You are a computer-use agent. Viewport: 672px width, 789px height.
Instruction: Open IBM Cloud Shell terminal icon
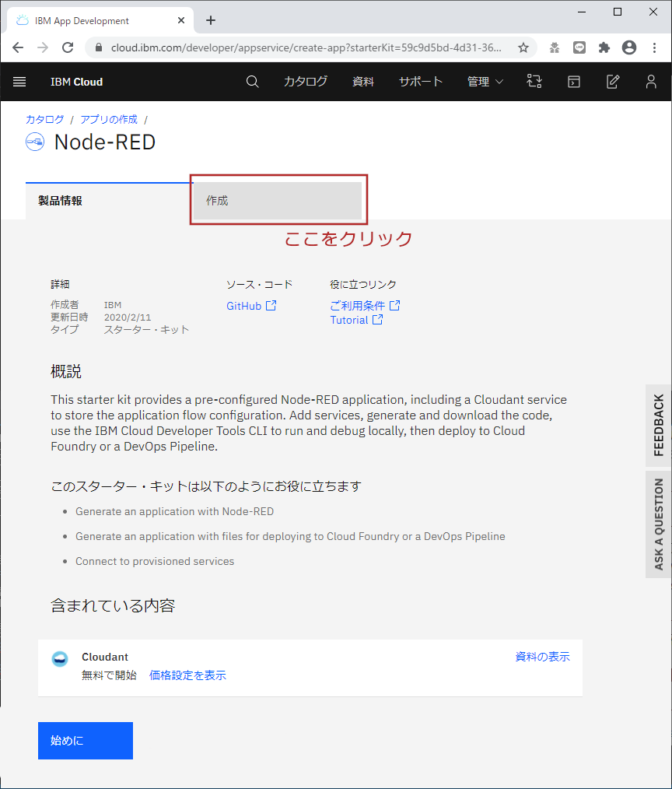click(x=574, y=82)
